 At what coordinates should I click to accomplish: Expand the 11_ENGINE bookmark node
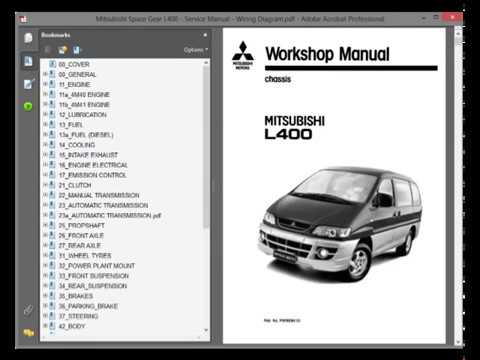tap(45, 84)
